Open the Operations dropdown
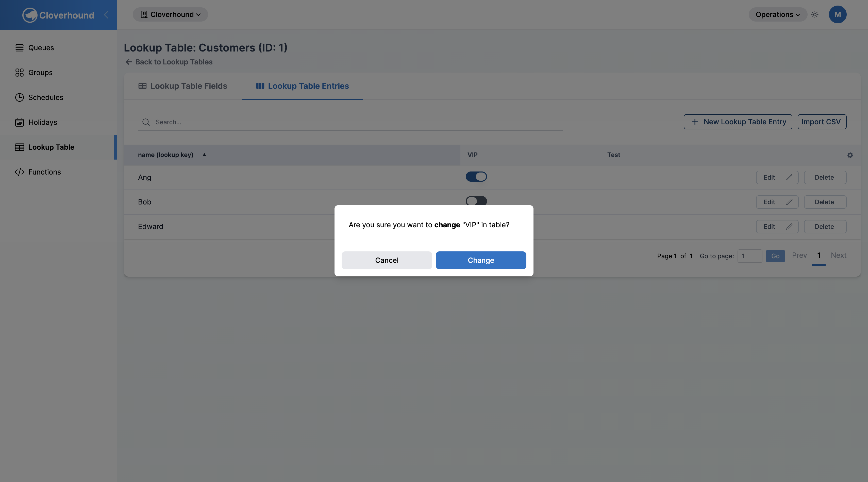This screenshot has height=482, width=868. tap(778, 14)
